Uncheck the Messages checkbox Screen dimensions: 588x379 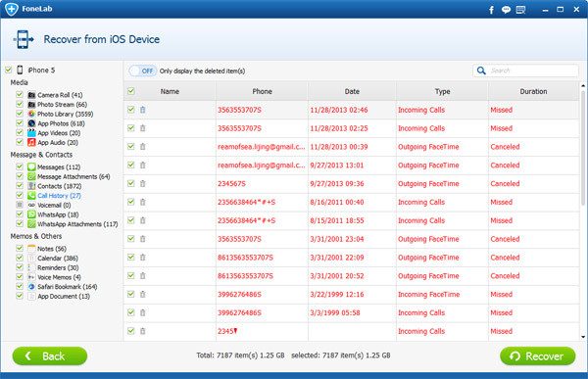click(20, 166)
